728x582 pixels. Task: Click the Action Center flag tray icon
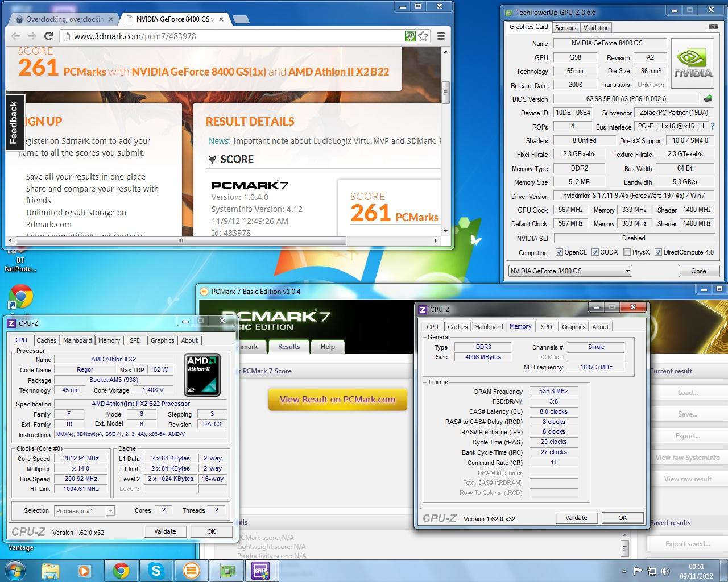click(x=638, y=571)
